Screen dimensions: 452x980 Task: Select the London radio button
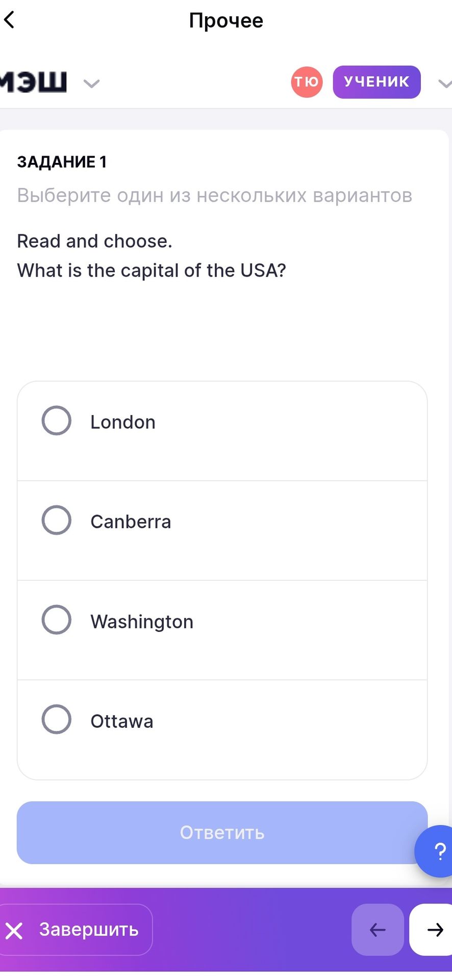56,421
